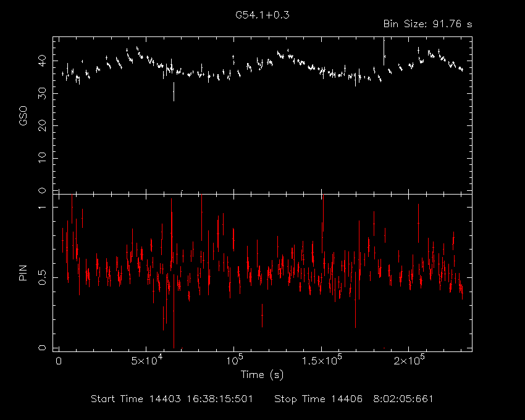Click the 1 tick label on PIN axis
This screenshot has width=525, height=420.
click(42, 208)
